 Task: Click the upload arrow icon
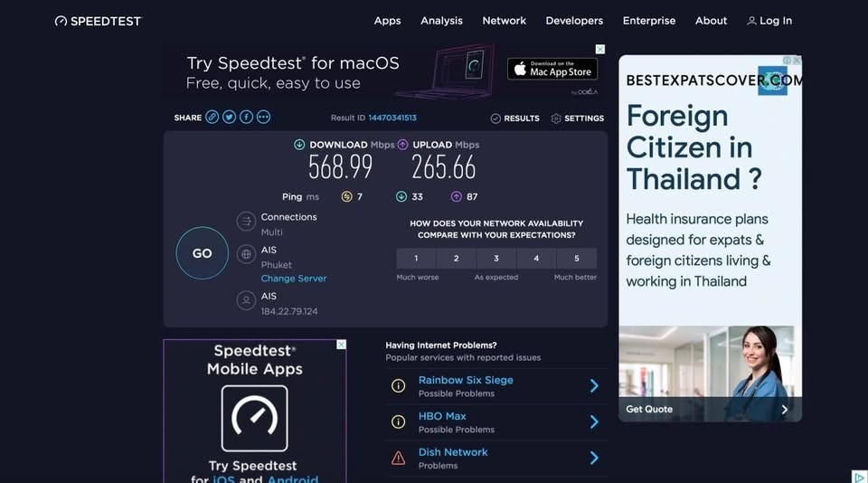tap(403, 145)
